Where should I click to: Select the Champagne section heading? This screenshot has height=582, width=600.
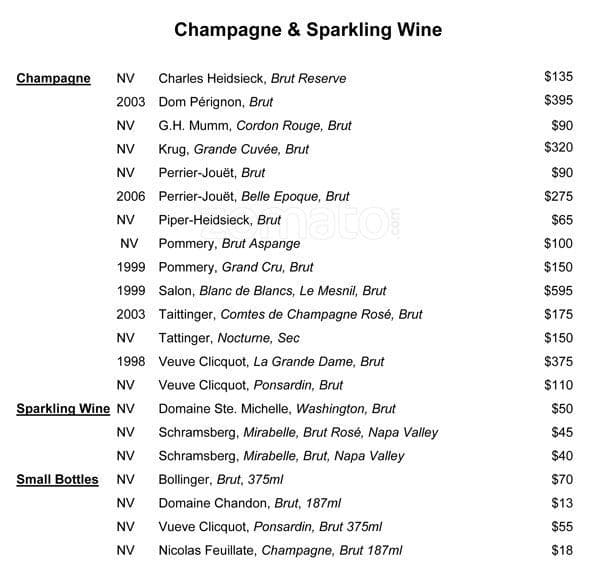click(x=53, y=78)
